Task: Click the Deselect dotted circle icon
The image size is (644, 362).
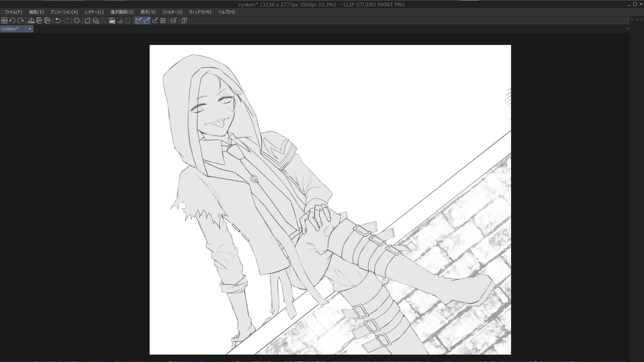Action: click(x=77, y=21)
